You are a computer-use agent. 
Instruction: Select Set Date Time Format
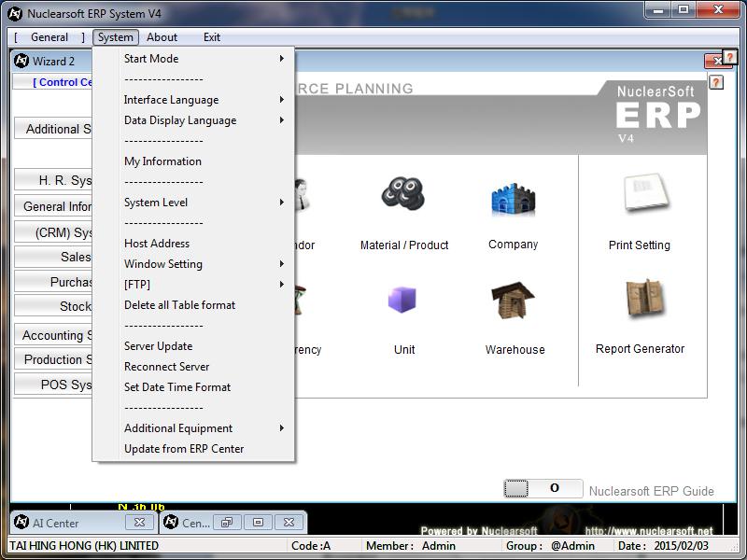pyautogui.click(x=193, y=387)
